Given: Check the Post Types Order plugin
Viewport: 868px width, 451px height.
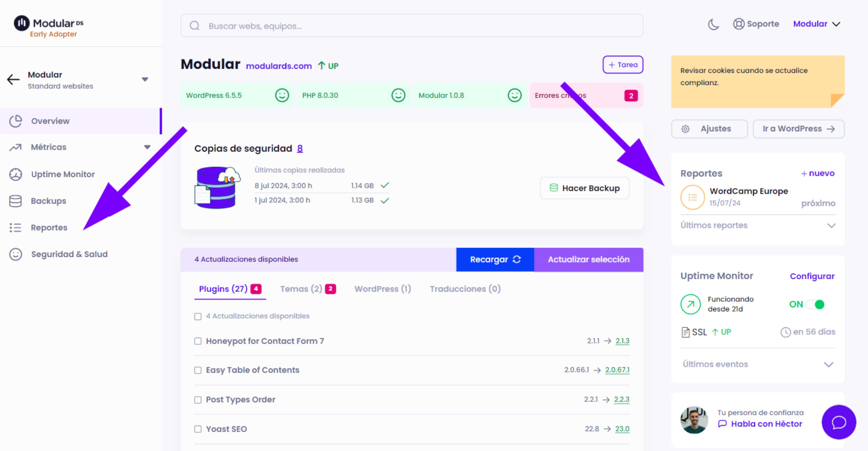Looking at the screenshot, I should (198, 400).
